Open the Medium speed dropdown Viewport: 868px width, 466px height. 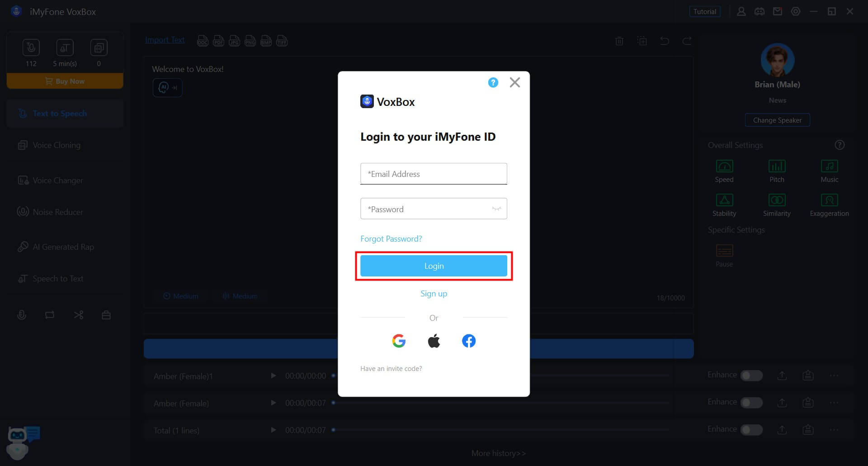point(180,296)
